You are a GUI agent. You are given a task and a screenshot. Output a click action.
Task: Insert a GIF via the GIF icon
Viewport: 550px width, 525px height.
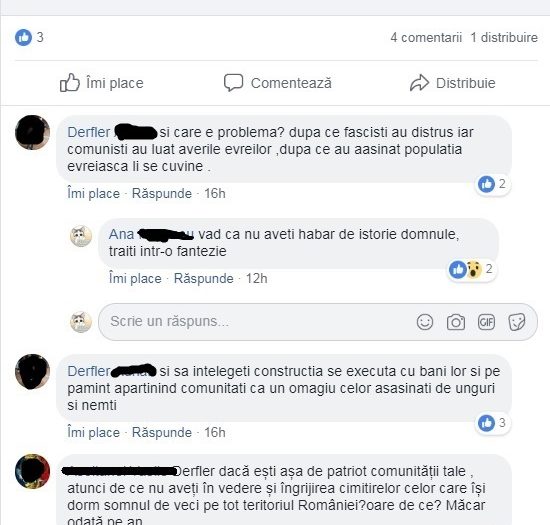(x=486, y=322)
